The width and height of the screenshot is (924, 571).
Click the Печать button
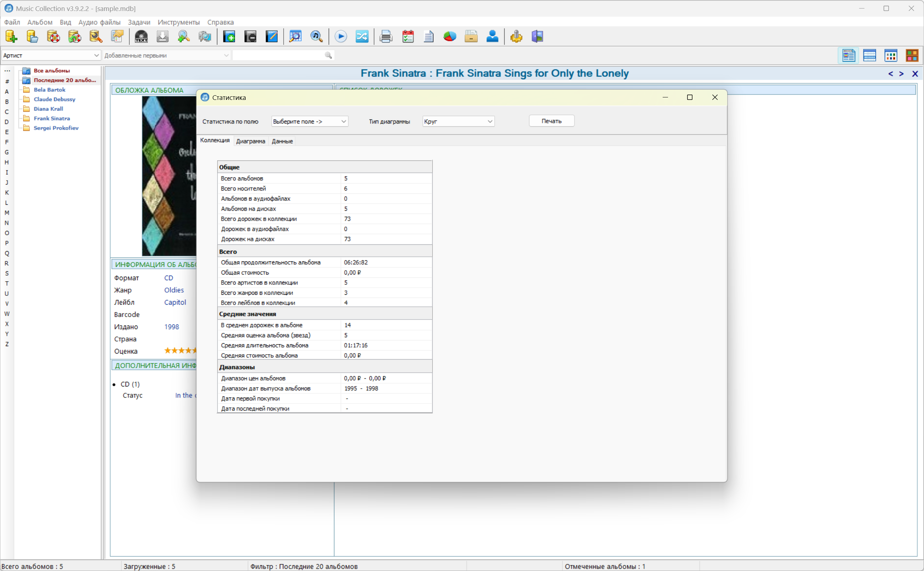coord(551,121)
